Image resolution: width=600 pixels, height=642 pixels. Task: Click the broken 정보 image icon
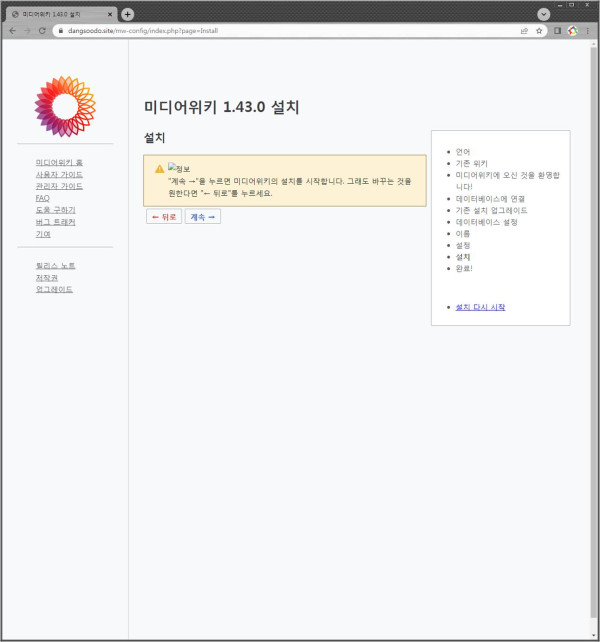(172, 168)
